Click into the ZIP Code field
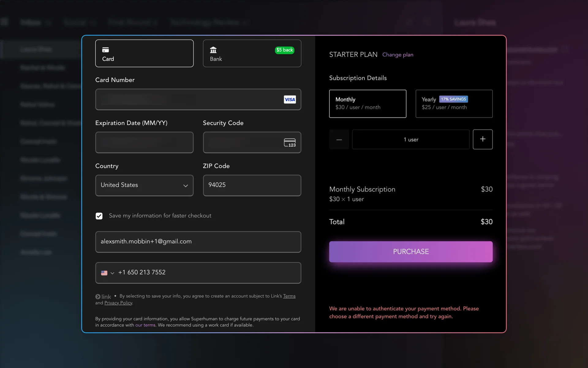Viewport: 588px width, 368px height. click(252, 185)
